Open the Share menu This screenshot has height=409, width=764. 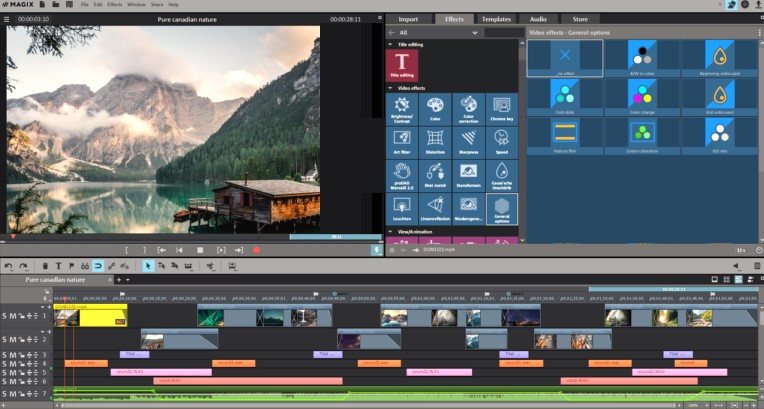point(157,4)
